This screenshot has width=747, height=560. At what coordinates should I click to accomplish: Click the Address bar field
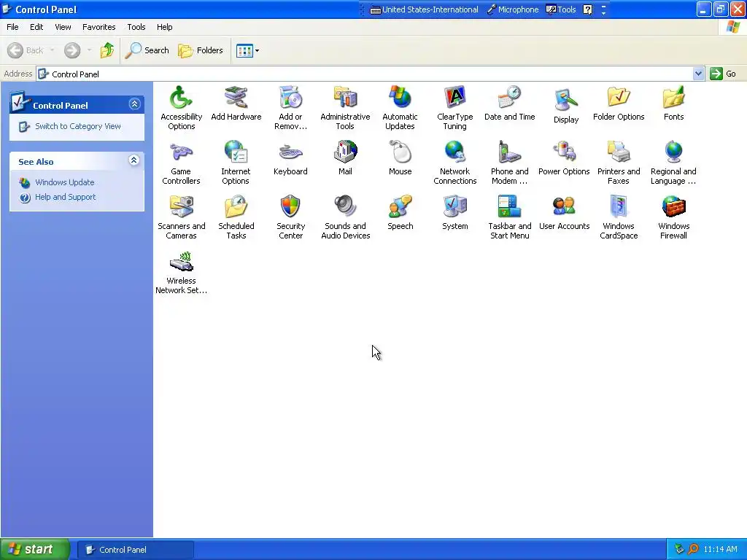coord(365,74)
